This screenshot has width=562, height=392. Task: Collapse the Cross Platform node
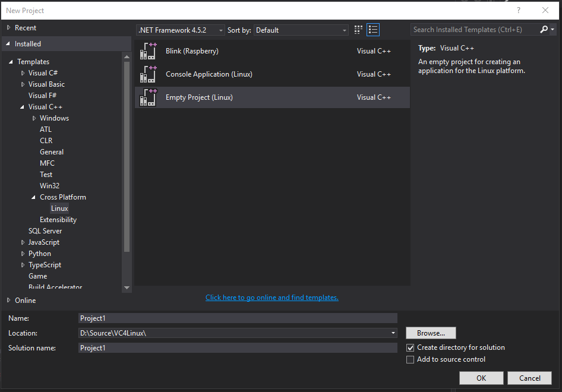33,197
